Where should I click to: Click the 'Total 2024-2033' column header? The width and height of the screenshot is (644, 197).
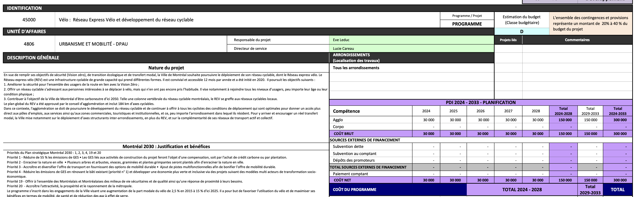(x=618, y=111)
